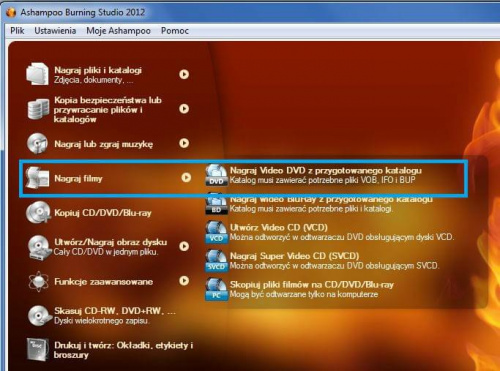The height and width of the screenshot is (371, 500).
Task: Open the Ustawienia menu
Action: tap(55, 31)
